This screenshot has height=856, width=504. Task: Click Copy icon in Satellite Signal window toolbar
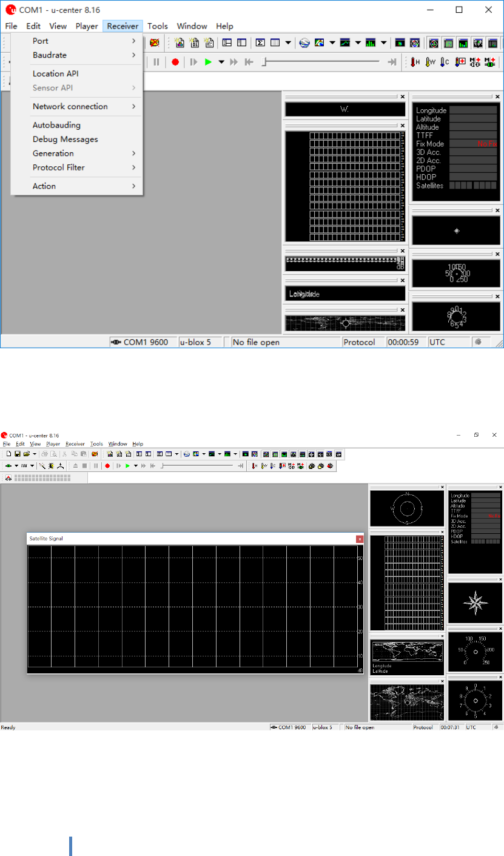73,454
